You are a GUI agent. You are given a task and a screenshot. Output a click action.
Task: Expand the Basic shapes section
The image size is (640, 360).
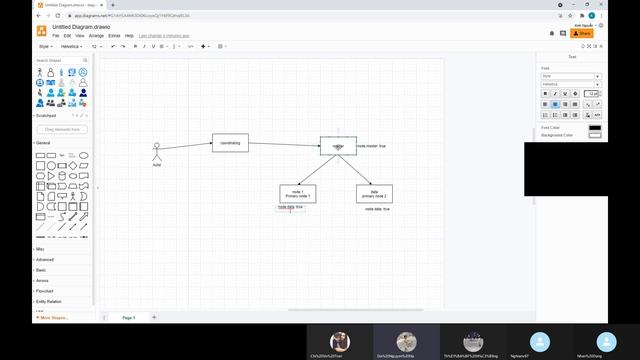[x=40, y=270]
